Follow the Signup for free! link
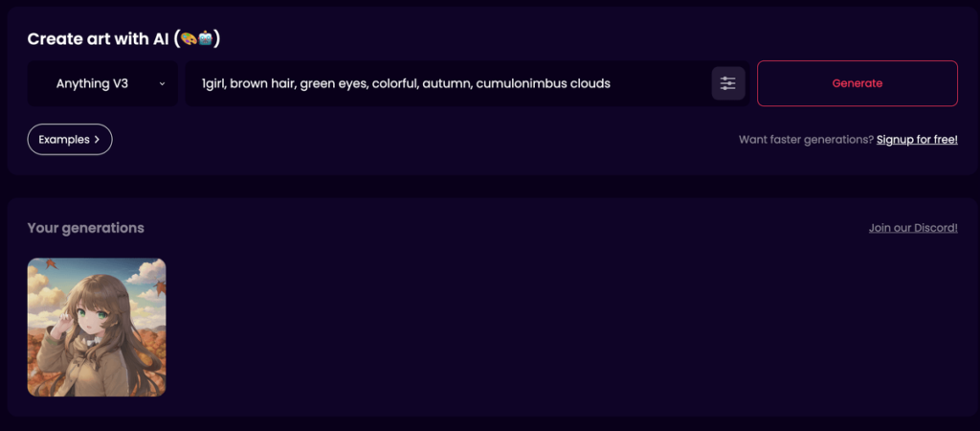The height and width of the screenshot is (431, 980). [917, 140]
